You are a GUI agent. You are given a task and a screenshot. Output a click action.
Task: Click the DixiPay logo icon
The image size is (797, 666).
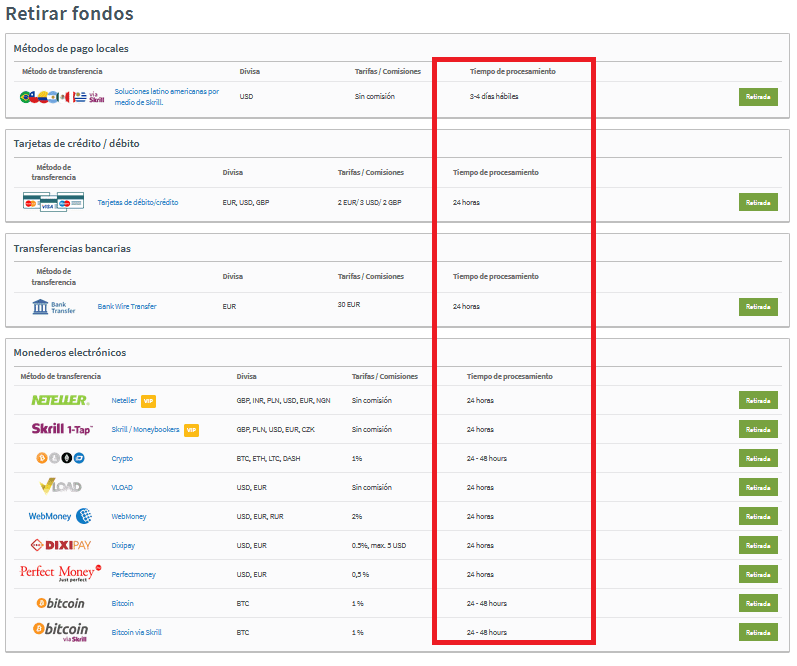click(x=61, y=545)
